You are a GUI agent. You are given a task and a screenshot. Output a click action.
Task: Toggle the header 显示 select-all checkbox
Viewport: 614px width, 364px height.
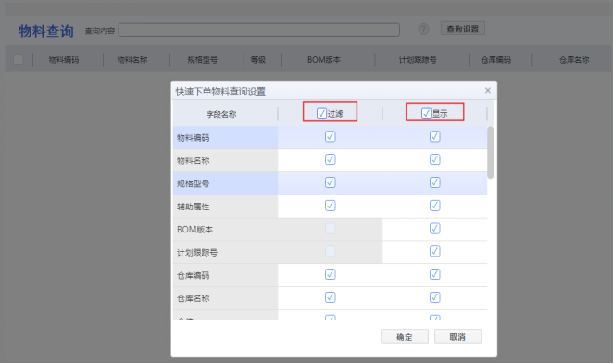(x=426, y=113)
